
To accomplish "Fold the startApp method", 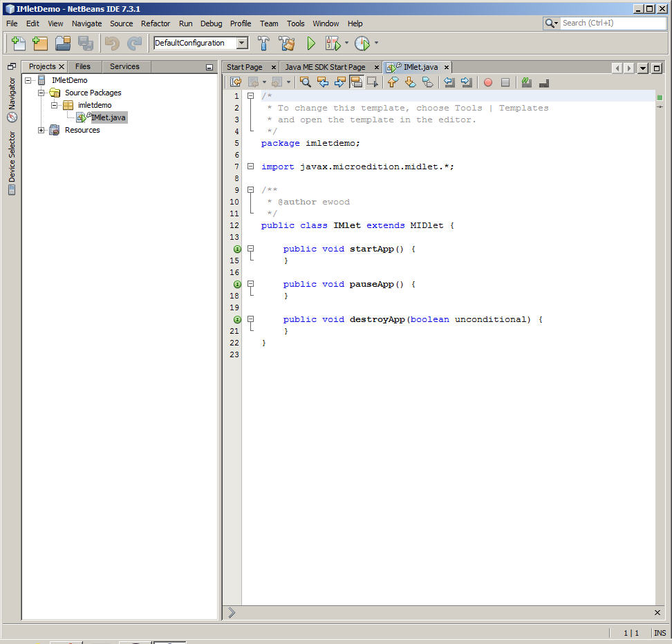I will pyautogui.click(x=251, y=249).
